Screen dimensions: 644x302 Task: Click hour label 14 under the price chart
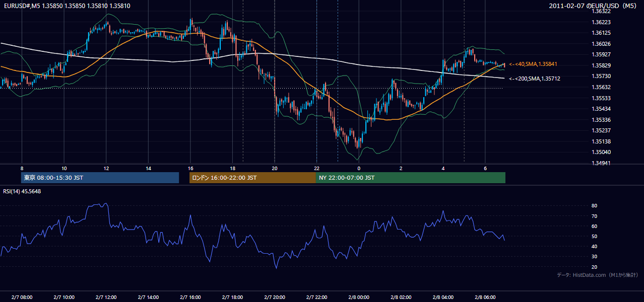click(148, 168)
